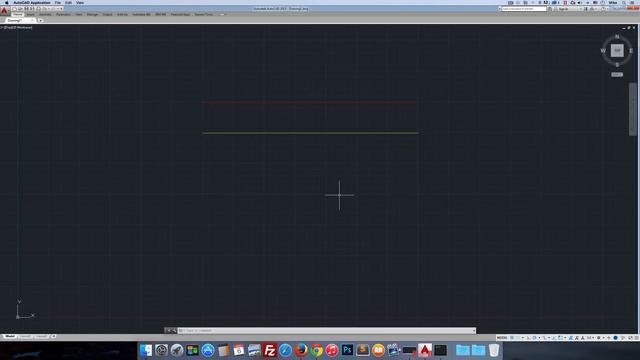Open the View menu in the menu bar
This screenshot has height=360, width=640.
80,2
